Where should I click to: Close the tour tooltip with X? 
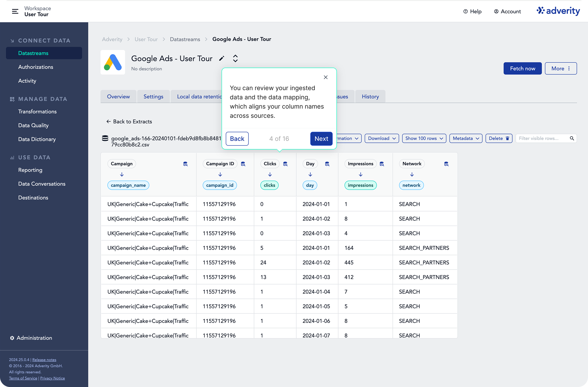(326, 77)
